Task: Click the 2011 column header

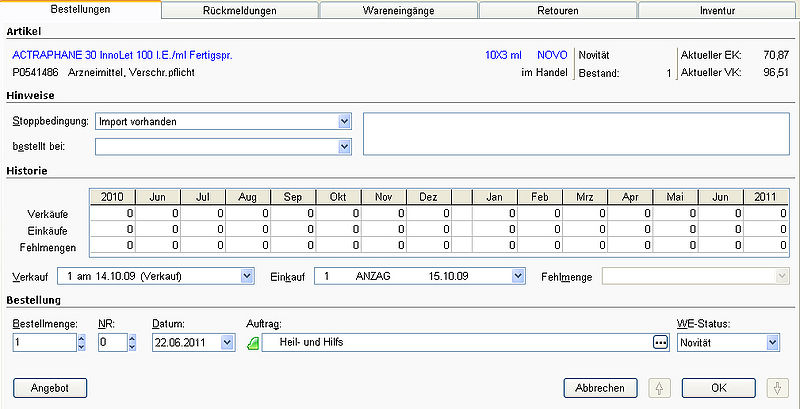Action: click(x=765, y=197)
